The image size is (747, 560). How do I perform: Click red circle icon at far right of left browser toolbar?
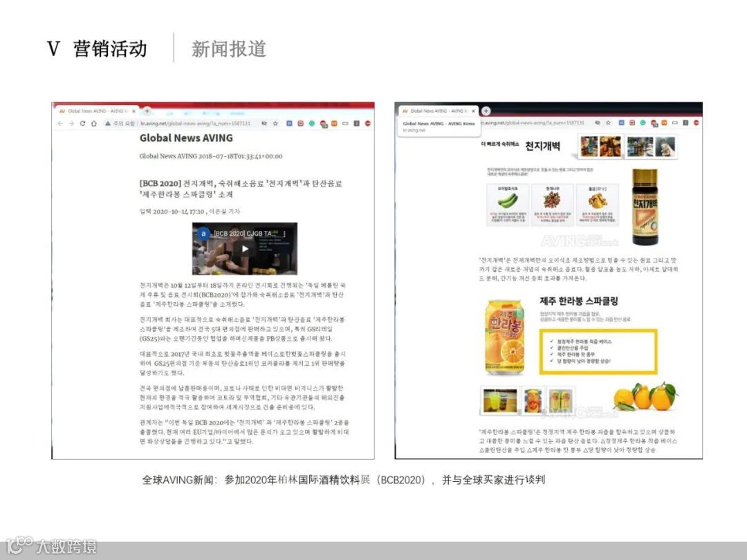[x=368, y=123]
